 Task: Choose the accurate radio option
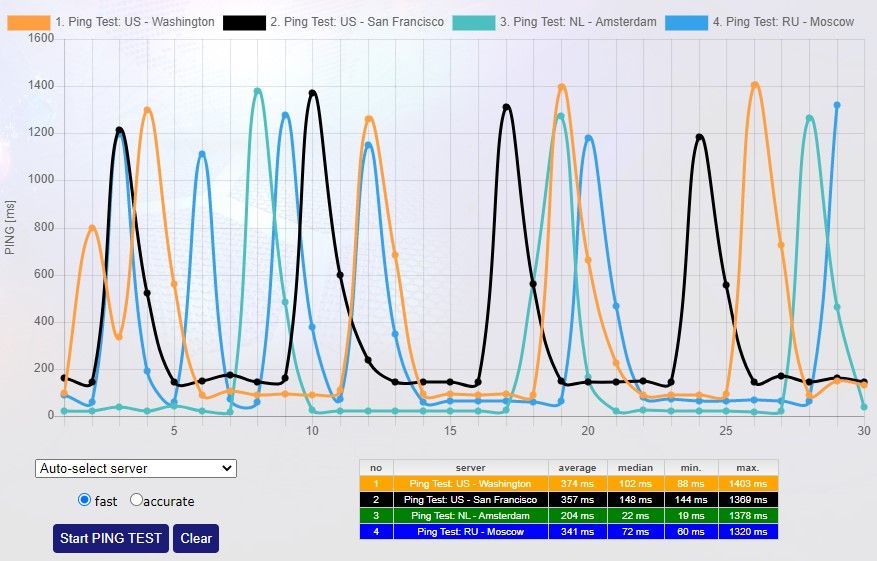point(137,500)
